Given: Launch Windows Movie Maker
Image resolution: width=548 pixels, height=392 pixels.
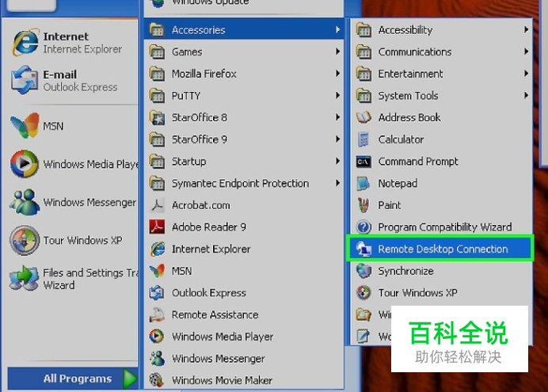Looking at the screenshot, I should [244, 380].
